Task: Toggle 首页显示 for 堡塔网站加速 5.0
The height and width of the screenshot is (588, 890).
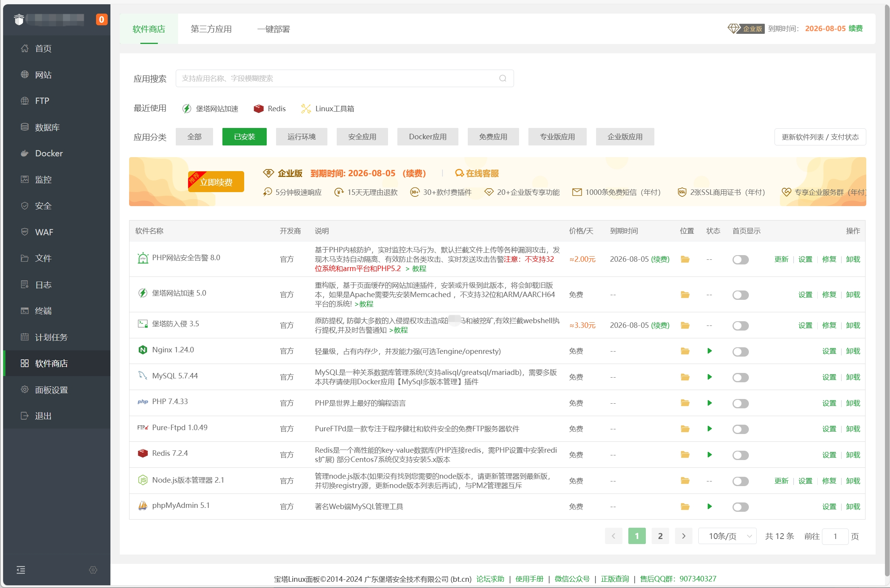Action: tap(740, 295)
